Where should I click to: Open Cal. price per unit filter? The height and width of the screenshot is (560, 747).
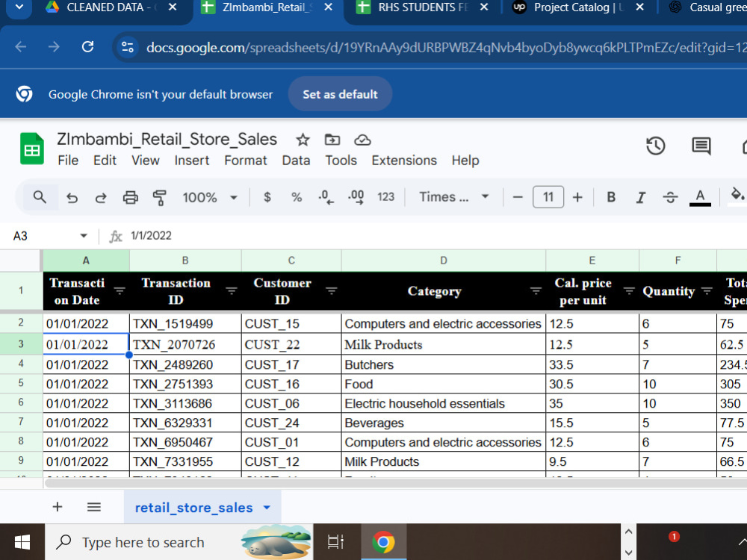coord(629,290)
